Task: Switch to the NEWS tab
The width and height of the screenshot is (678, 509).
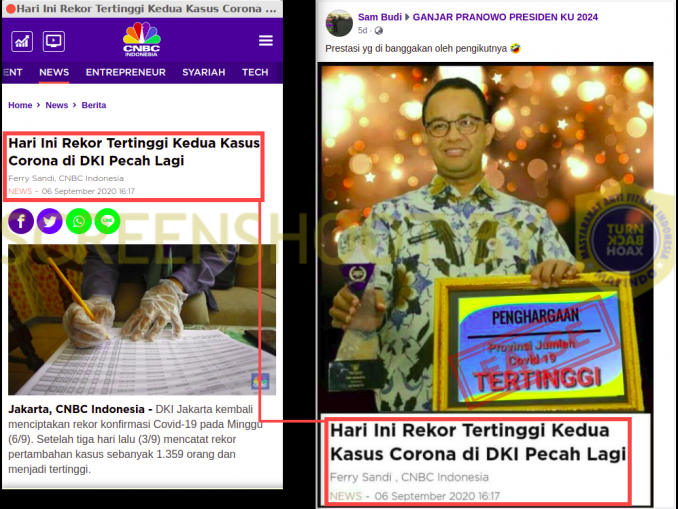Action: [x=54, y=72]
